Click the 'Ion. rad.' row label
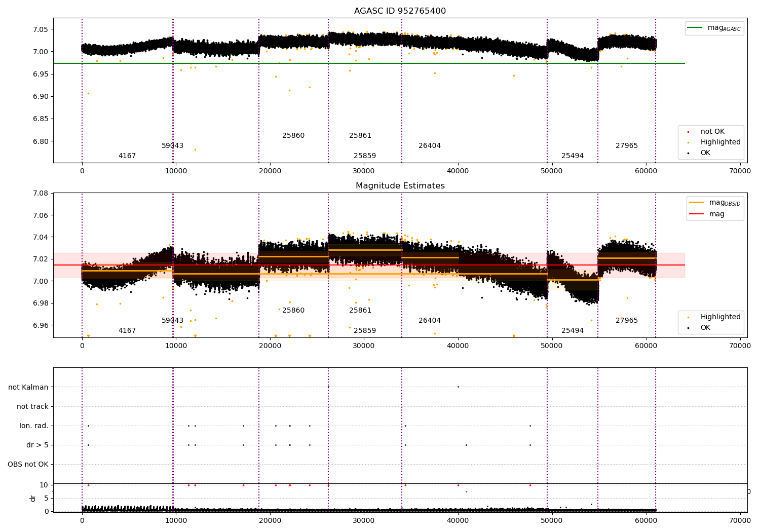This screenshot has width=760, height=532. [34, 426]
